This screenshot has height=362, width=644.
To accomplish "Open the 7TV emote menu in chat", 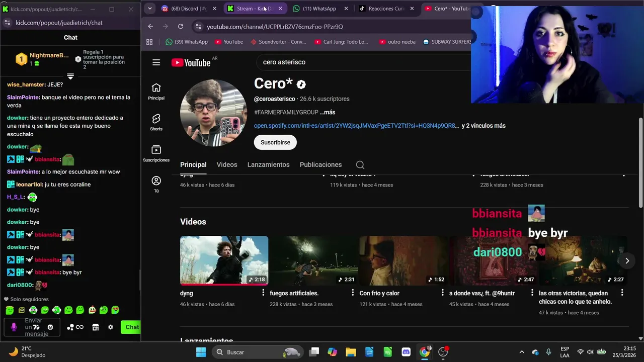I will click(36, 327).
